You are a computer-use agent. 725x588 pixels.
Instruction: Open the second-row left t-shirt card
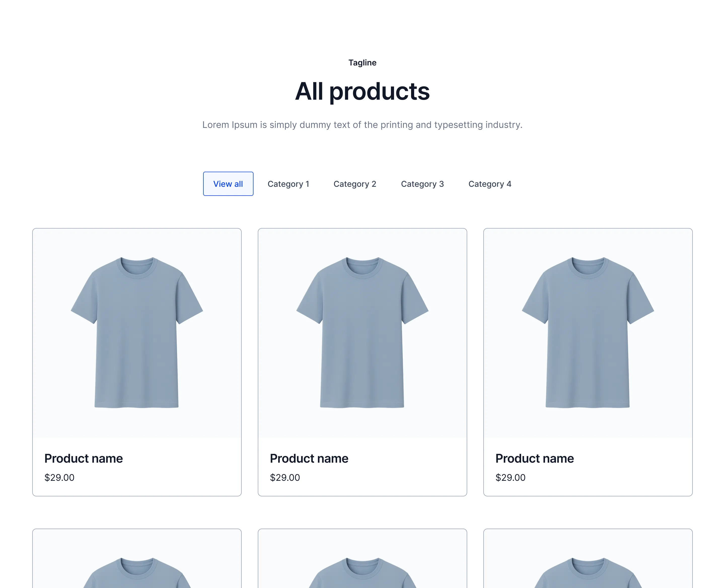[x=137, y=559]
